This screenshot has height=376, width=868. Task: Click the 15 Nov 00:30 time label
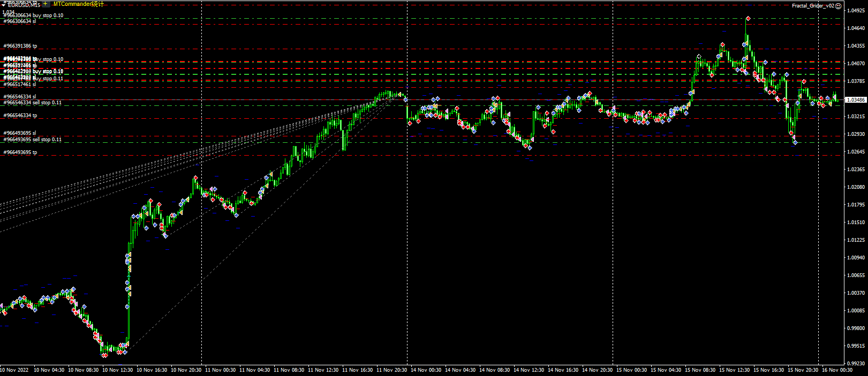click(632, 370)
